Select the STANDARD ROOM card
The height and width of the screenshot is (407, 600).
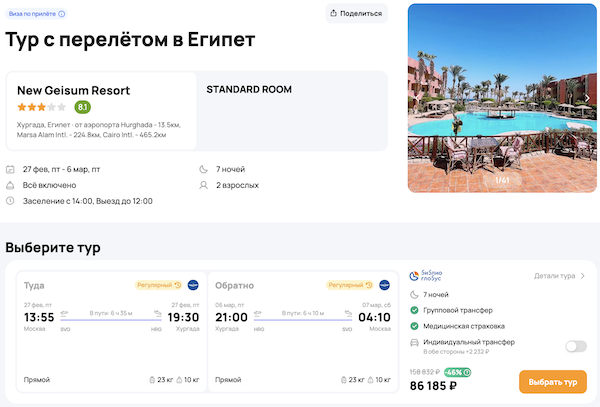(x=292, y=110)
